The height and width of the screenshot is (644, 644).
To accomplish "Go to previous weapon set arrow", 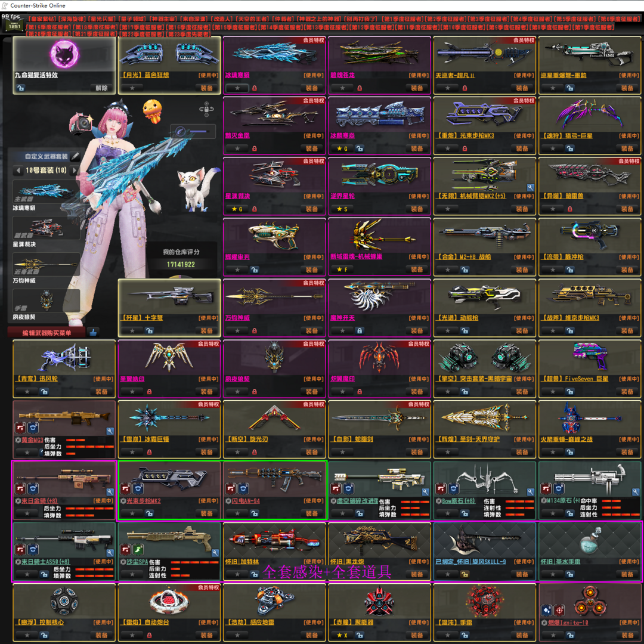I will coord(18,170).
